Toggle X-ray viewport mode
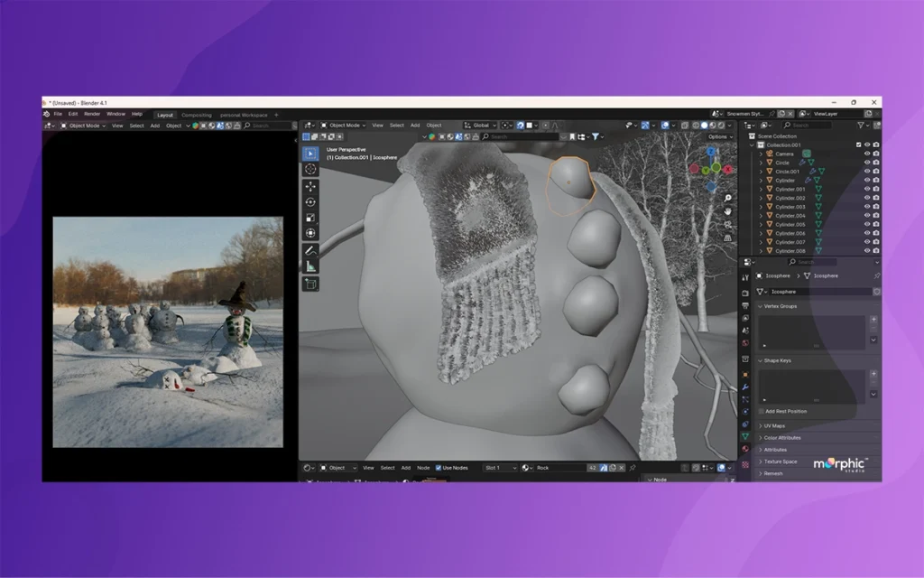The width and height of the screenshot is (924, 578). tap(685, 125)
